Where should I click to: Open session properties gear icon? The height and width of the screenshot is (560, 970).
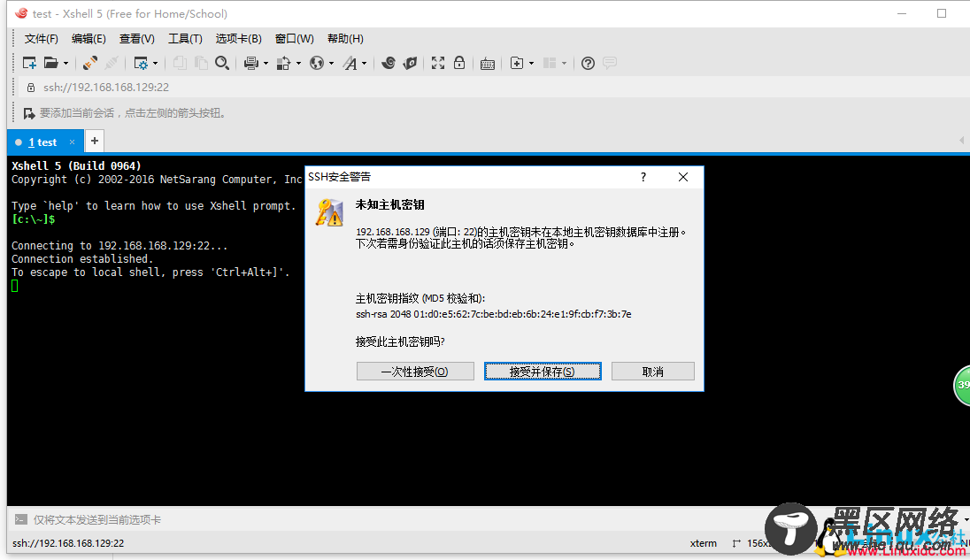(x=141, y=63)
